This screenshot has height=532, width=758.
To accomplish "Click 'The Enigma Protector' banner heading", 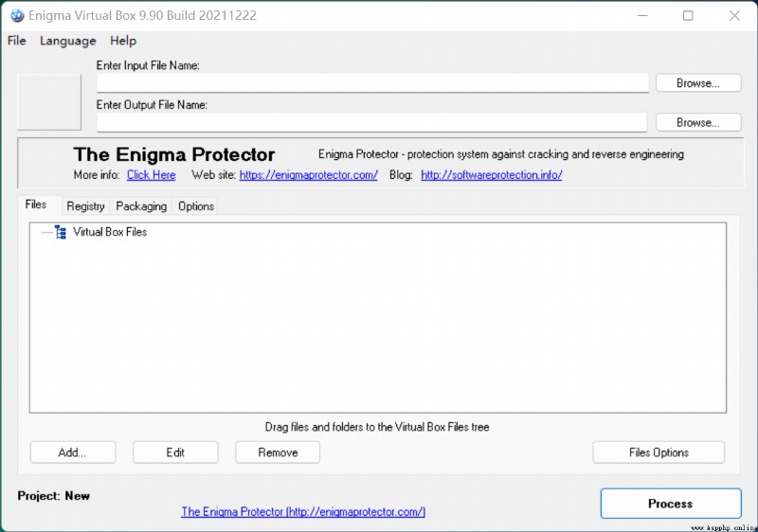I will click(x=174, y=154).
